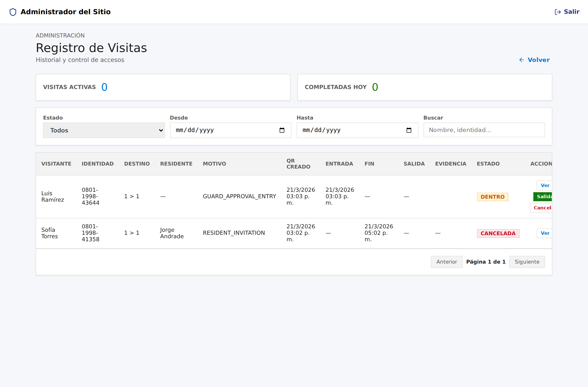This screenshot has width=588, height=387.
Task: Click Ver for Sofía Torres
Action: pos(545,233)
